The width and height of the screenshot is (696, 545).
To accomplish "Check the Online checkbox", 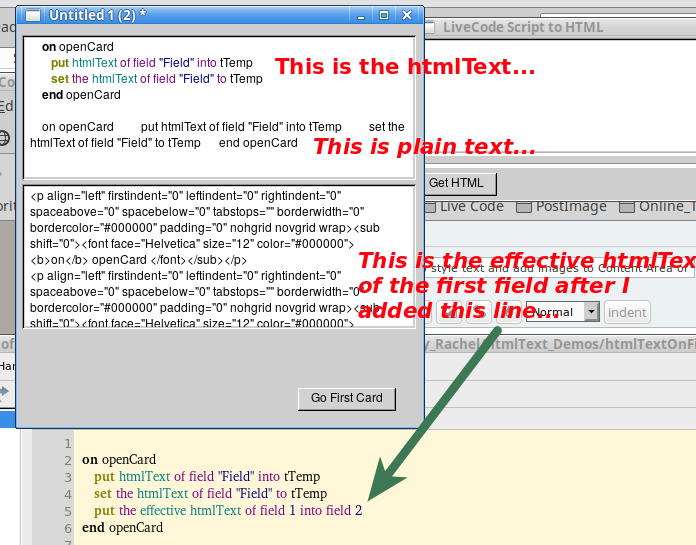I will (x=626, y=207).
